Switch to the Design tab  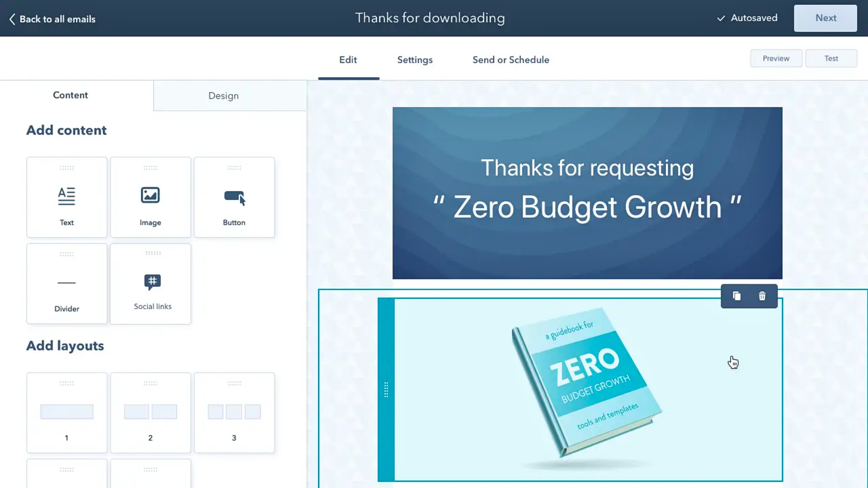click(x=224, y=95)
